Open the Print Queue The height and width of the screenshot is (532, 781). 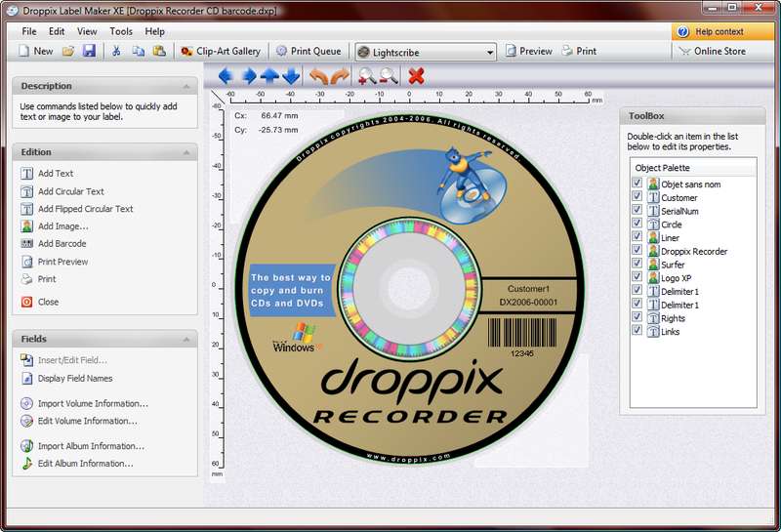tap(308, 52)
